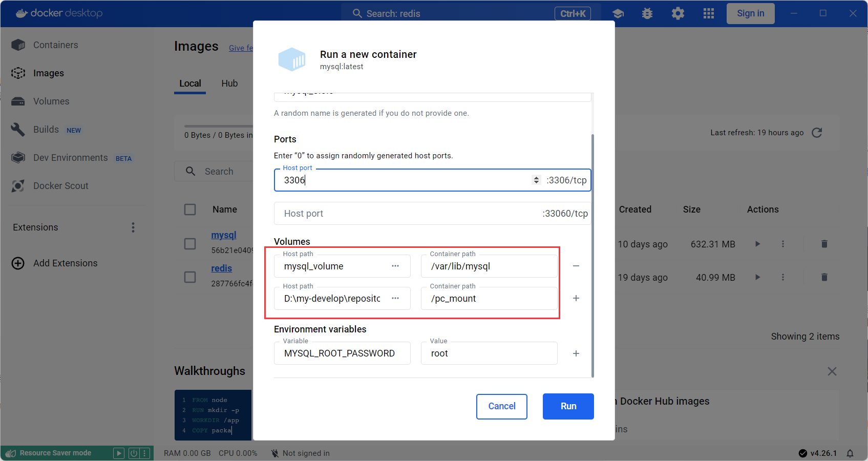The image size is (868, 461).
Task: Run the redis image with play icon
Action: pyautogui.click(x=757, y=278)
